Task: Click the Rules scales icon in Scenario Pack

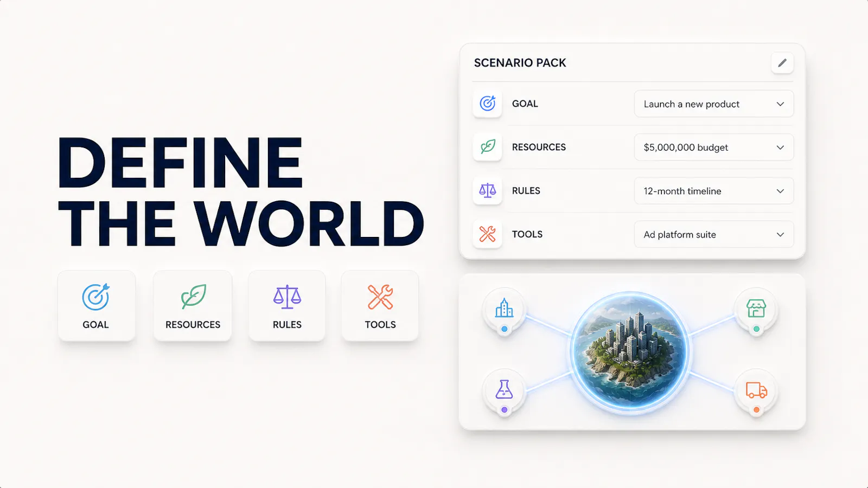Action: [487, 190]
